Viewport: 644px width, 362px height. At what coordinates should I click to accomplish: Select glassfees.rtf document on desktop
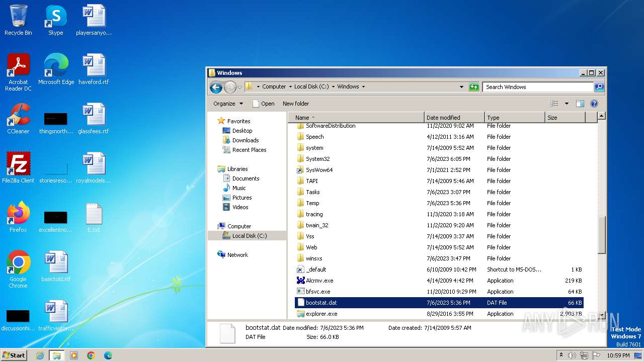pos(94,119)
